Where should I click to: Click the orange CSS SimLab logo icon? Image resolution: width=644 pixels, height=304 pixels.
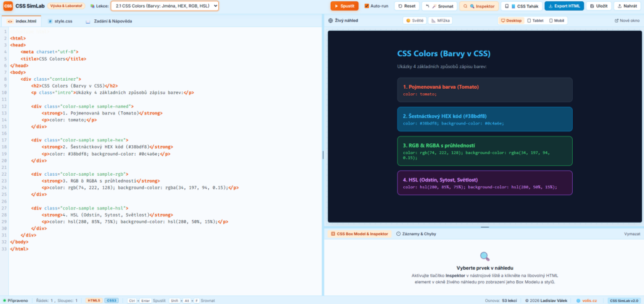[x=8, y=6]
